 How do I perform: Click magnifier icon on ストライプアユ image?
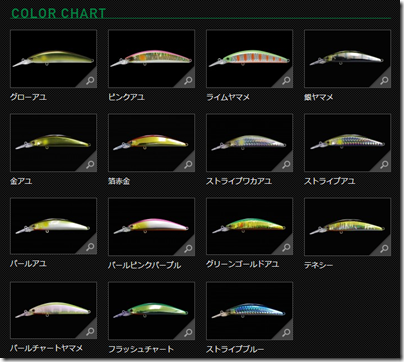(x=384, y=165)
